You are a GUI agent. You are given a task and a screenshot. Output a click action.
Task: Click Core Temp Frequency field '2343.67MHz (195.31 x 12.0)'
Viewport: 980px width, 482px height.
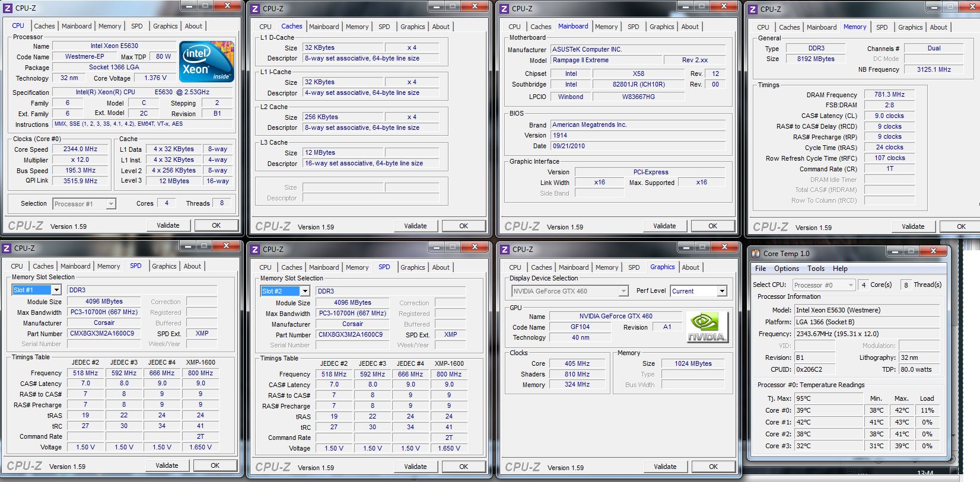tap(867, 334)
